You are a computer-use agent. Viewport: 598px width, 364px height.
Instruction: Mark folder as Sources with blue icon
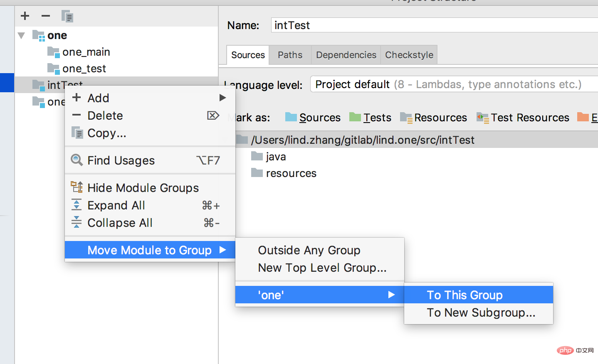(313, 118)
